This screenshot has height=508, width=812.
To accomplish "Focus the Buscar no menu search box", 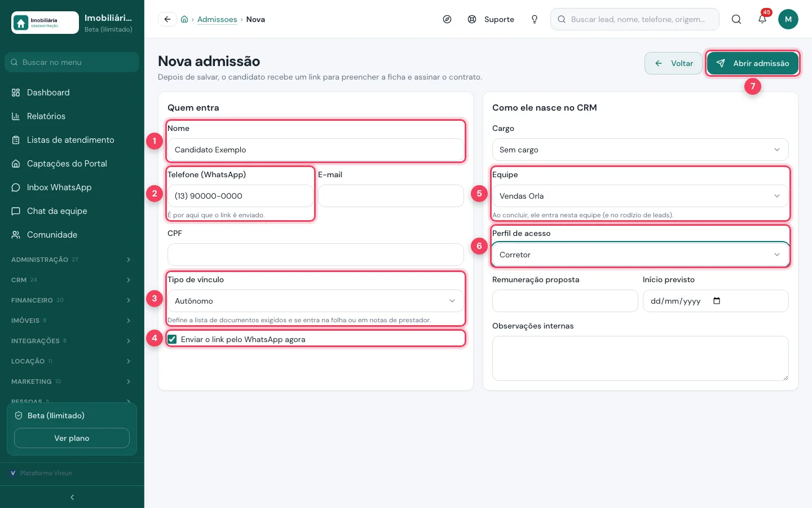I will coord(72,62).
